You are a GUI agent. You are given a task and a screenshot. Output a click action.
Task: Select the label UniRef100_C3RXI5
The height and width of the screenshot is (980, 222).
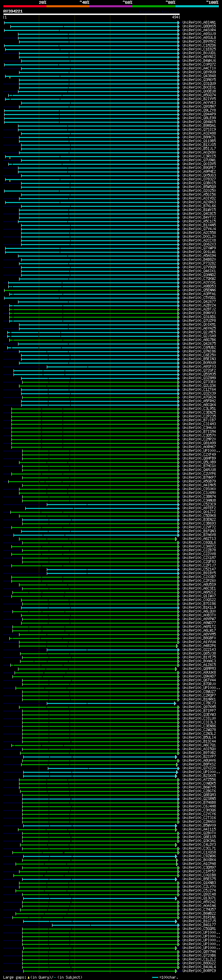pyautogui.click(x=199, y=156)
